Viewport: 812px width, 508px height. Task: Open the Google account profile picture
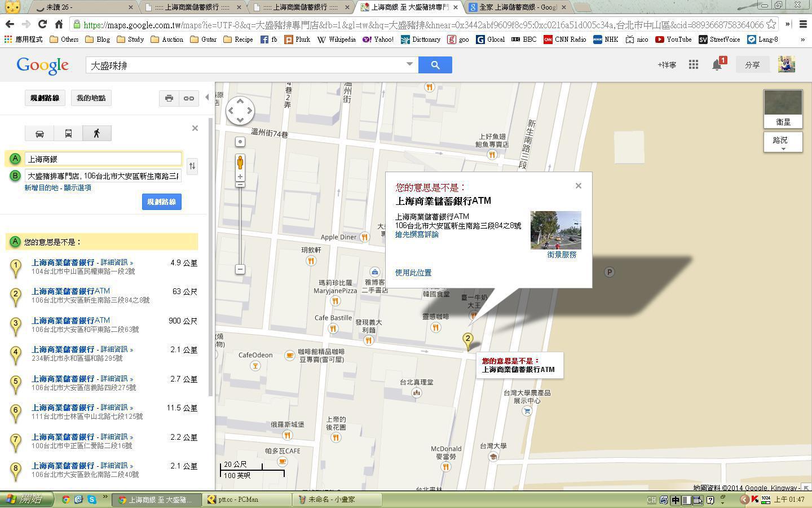click(x=786, y=64)
